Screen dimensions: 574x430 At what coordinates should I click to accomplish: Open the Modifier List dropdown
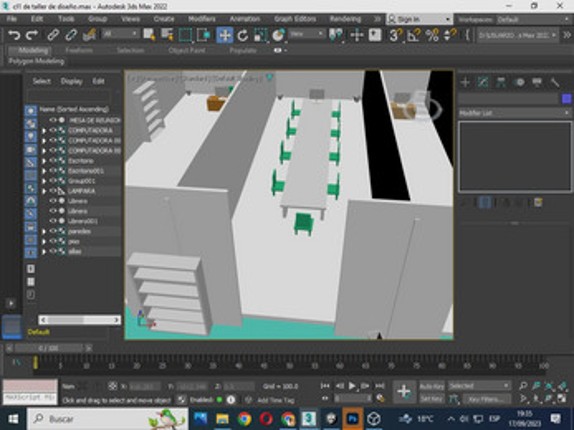coord(514,113)
